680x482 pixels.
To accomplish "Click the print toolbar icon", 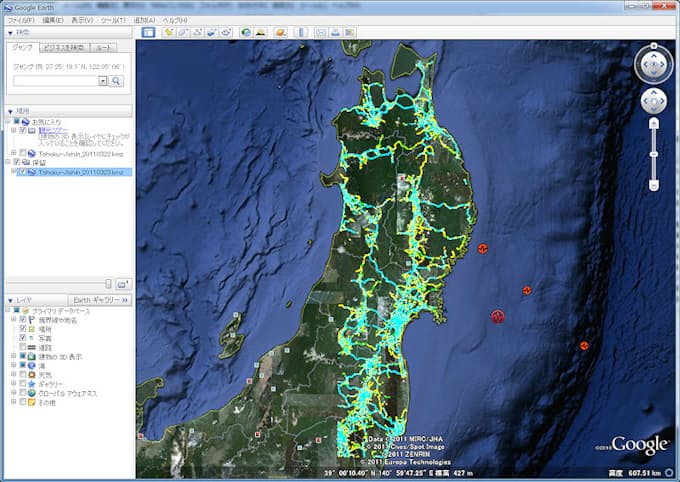I will tap(336, 33).
